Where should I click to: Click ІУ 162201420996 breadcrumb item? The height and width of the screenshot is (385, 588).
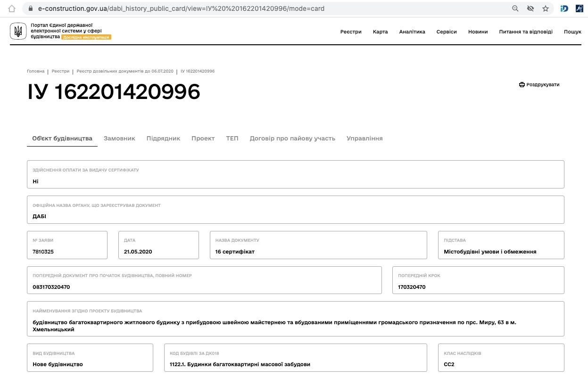pyautogui.click(x=198, y=71)
